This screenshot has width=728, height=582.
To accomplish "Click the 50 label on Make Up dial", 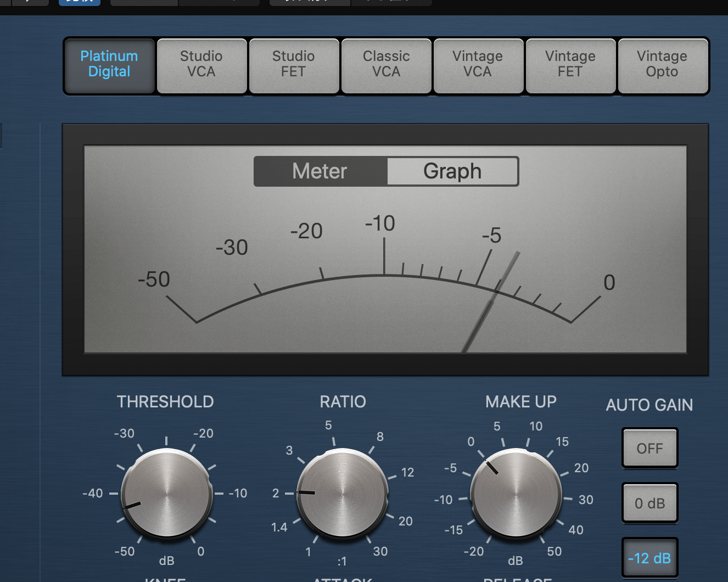I will 555,551.
